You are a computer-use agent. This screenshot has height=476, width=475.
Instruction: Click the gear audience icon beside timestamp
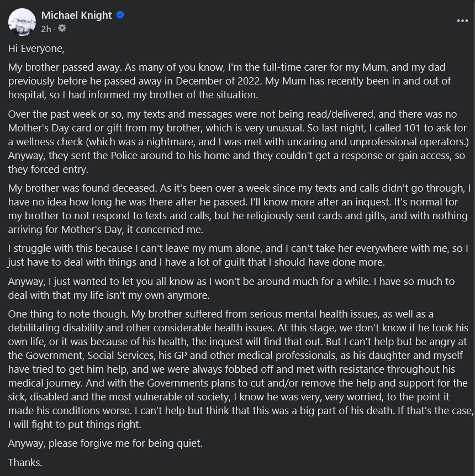coord(62,28)
